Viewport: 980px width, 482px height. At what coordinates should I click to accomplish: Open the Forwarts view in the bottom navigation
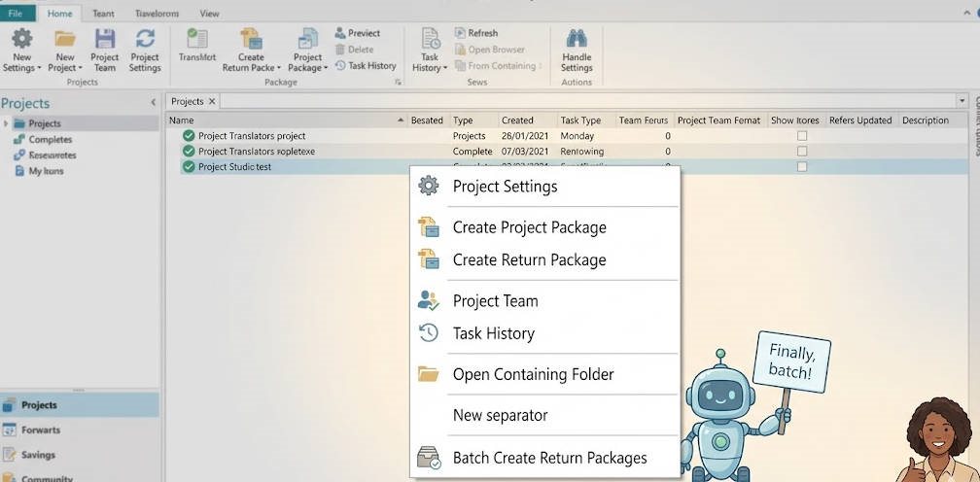click(x=80, y=430)
